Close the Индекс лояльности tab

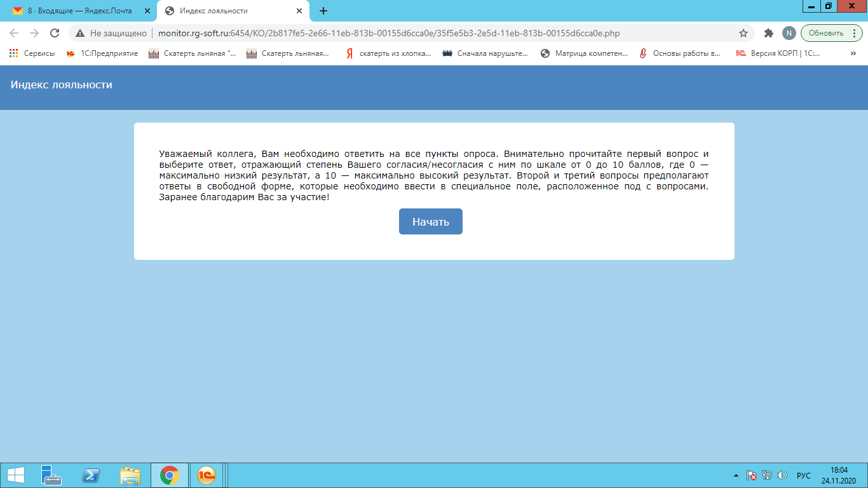[x=299, y=11]
